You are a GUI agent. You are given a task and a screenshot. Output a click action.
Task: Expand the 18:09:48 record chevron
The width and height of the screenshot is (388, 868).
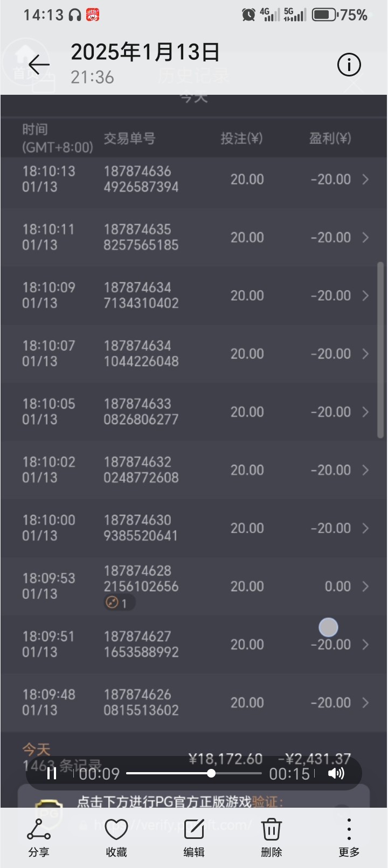(x=365, y=703)
